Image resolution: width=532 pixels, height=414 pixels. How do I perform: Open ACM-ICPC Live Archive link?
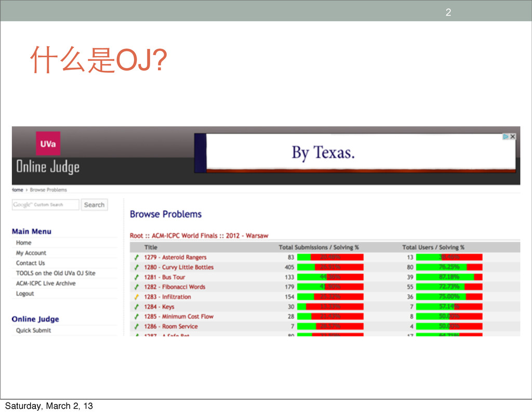pyautogui.click(x=46, y=283)
